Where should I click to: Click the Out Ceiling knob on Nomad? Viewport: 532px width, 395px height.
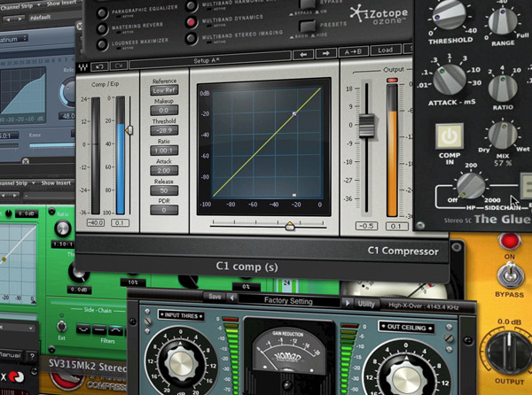(406, 376)
